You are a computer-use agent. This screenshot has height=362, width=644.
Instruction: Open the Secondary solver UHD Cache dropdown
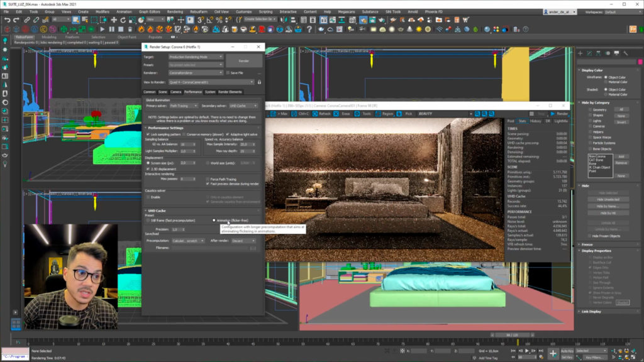point(243,106)
